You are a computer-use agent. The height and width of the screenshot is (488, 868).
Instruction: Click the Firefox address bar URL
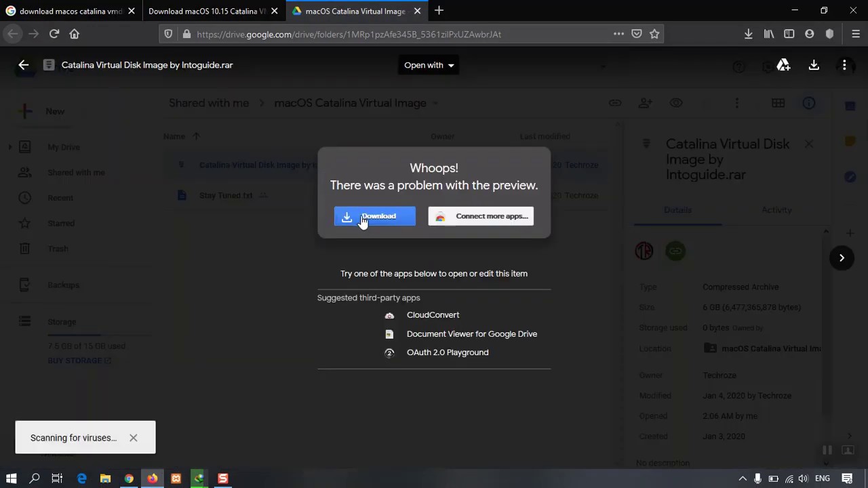pyautogui.click(x=349, y=34)
